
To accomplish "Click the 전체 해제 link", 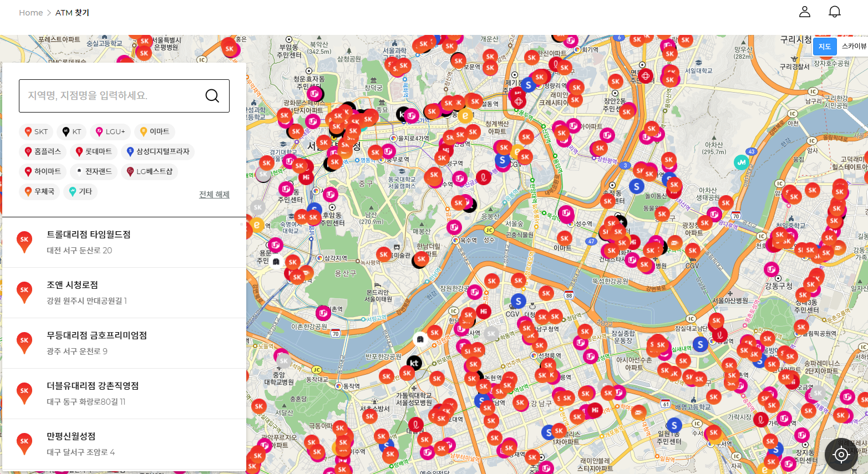I will click(214, 195).
